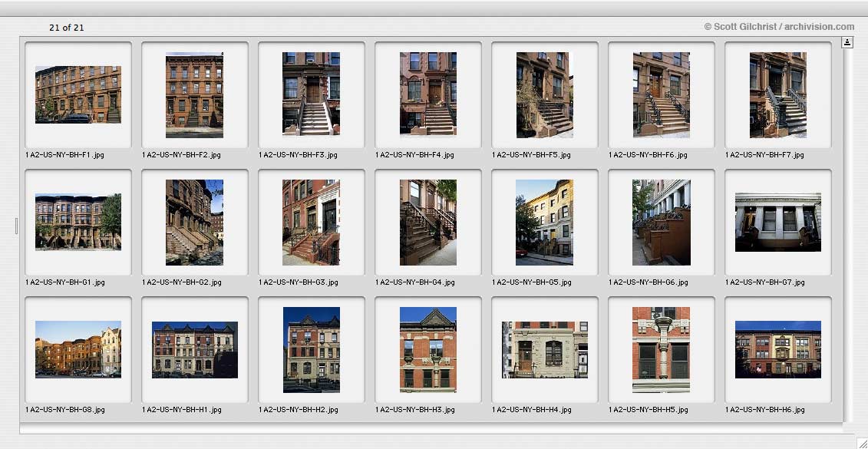Click filename label 1A2-US-NY-BH-G5.jpg

(532, 282)
